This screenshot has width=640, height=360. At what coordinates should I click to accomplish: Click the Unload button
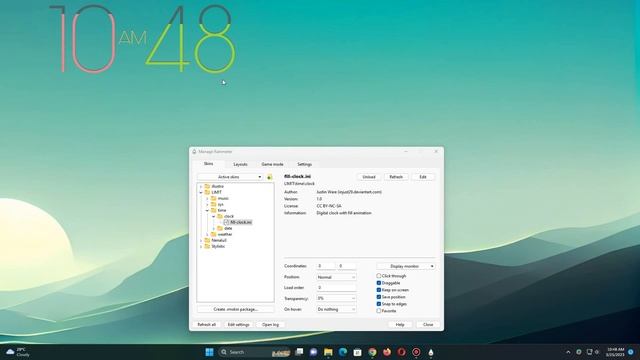(x=369, y=177)
